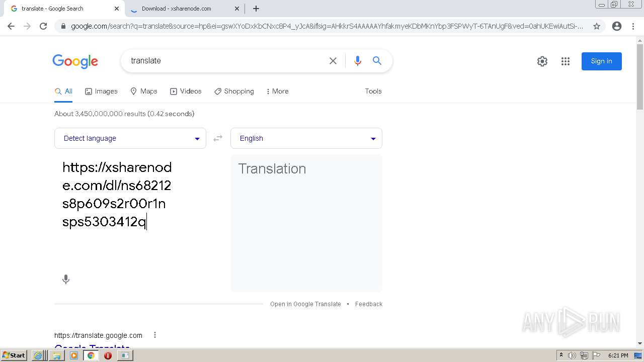Click translation microphone input icon
644x362 pixels.
tap(66, 280)
